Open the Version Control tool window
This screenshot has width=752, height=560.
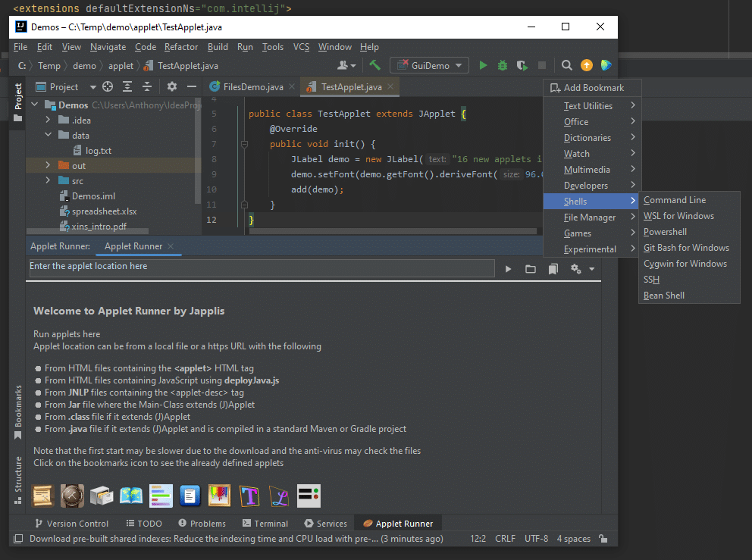(x=72, y=524)
